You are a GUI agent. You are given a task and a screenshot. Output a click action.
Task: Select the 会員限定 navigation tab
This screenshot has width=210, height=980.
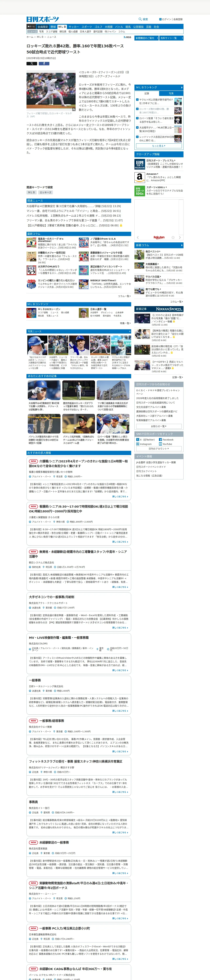pyautogui.click(x=43, y=27)
